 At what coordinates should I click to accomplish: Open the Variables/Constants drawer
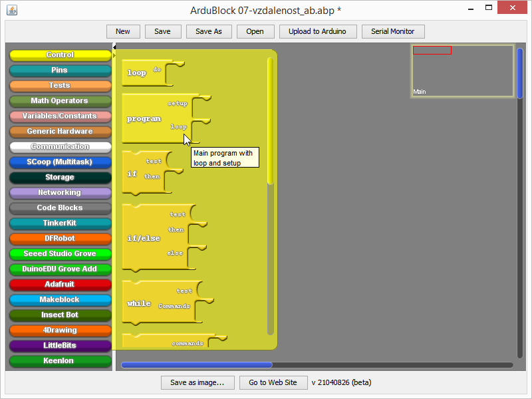[60, 116]
